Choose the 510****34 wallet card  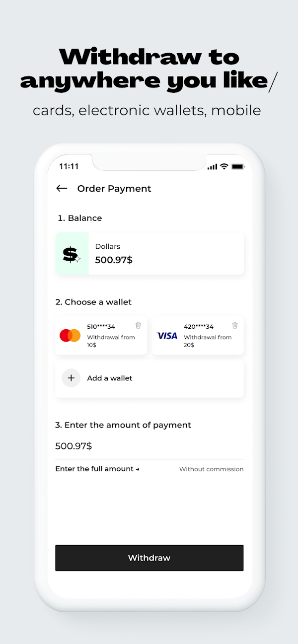101,336
